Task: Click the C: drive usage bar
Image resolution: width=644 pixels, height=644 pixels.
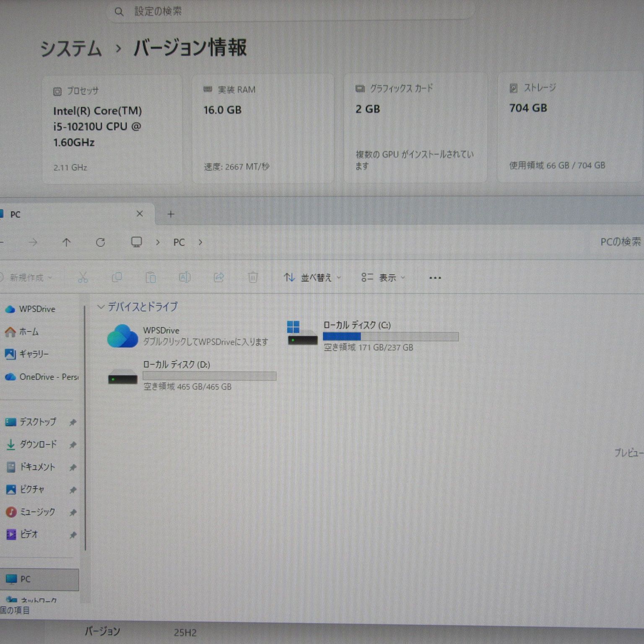Action: pyautogui.click(x=391, y=337)
